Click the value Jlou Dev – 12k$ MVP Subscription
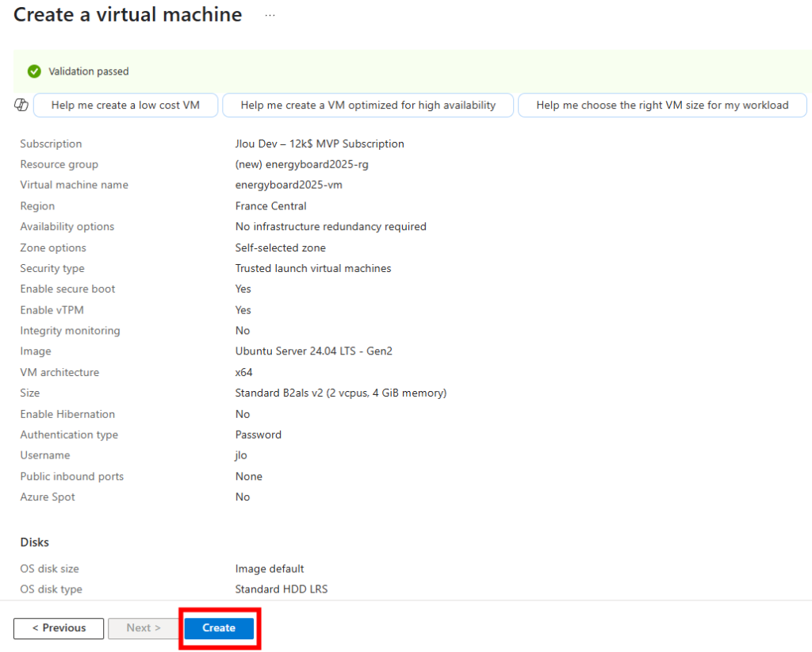Image resolution: width=812 pixels, height=652 pixels. [x=320, y=144]
